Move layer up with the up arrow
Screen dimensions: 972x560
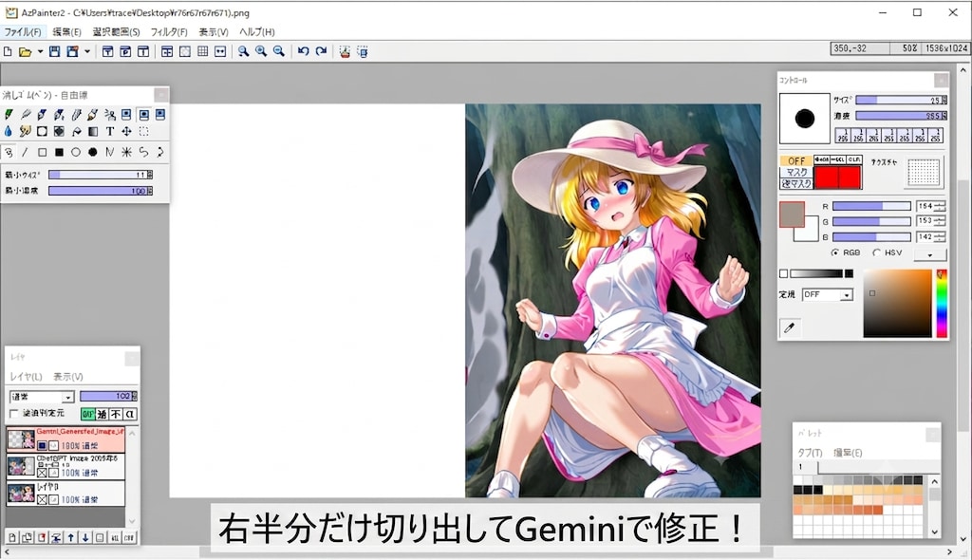point(70,537)
